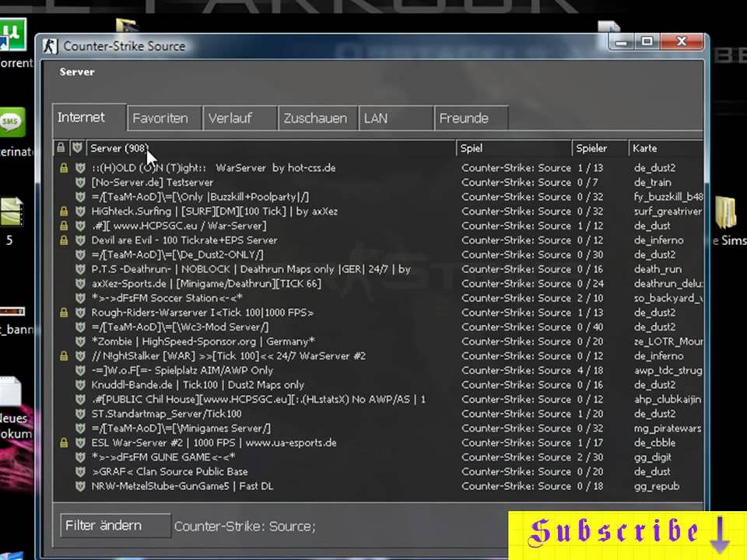
Task: Click map name 'mg_piratewars'
Action: pos(668,429)
